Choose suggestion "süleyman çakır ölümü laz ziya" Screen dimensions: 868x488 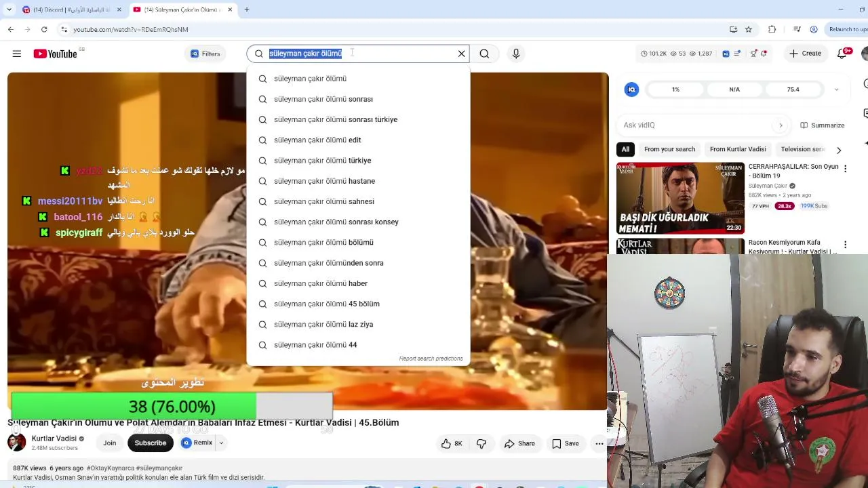click(x=358, y=324)
